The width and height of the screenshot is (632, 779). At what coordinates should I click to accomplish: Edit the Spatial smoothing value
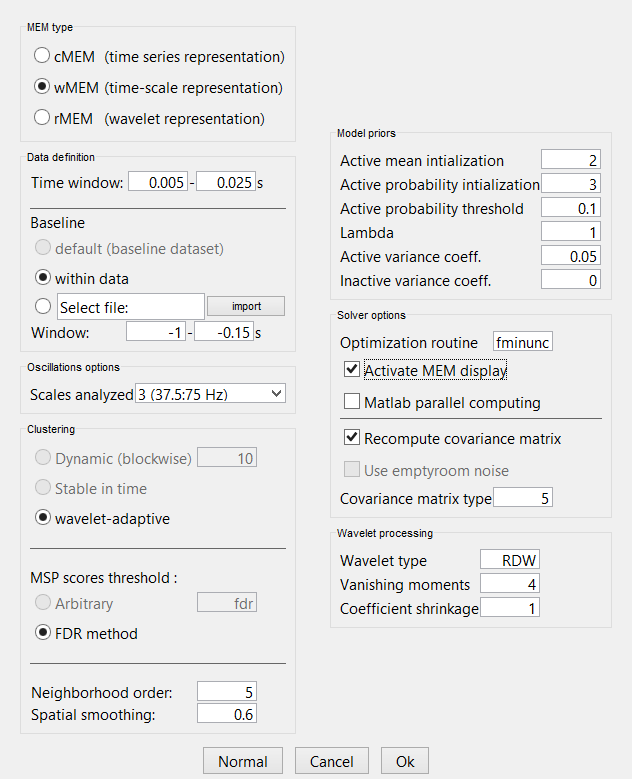coord(227,713)
